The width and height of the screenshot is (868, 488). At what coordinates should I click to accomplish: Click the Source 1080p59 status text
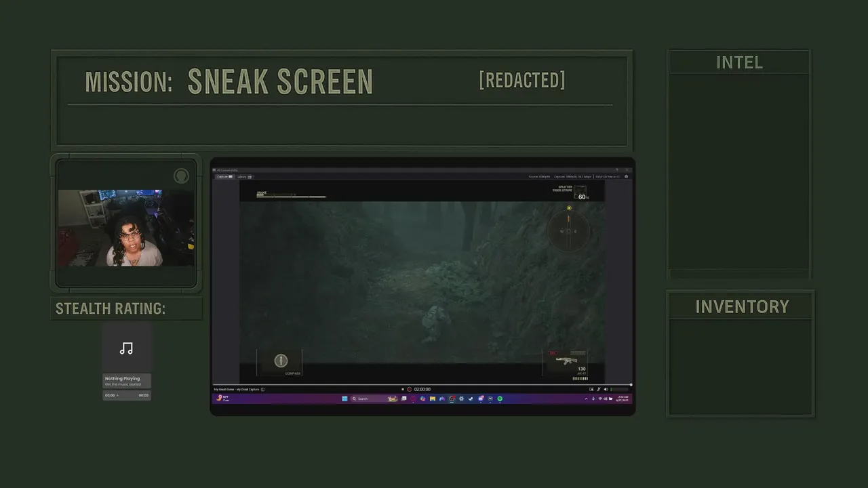(x=540, y=177)
